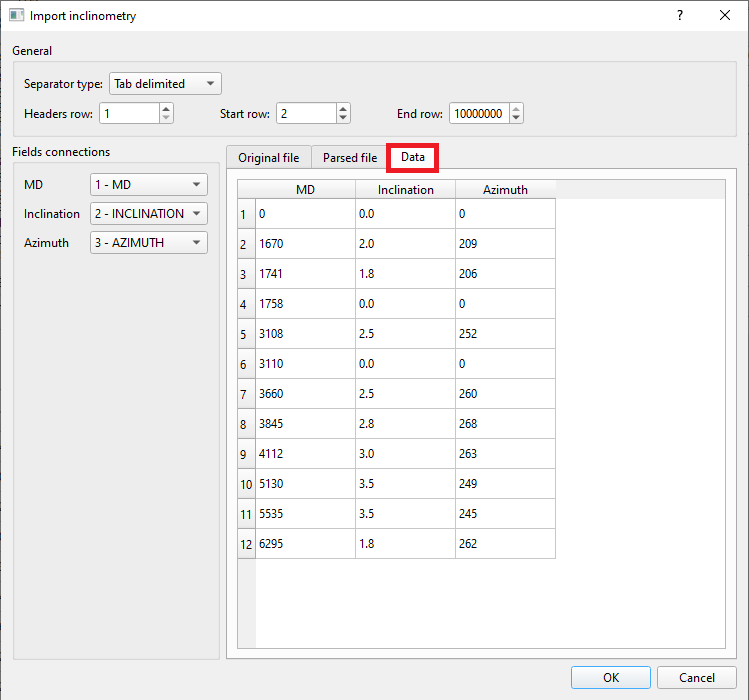Select the Azimuth cell with value 263

tap(505, 454)
